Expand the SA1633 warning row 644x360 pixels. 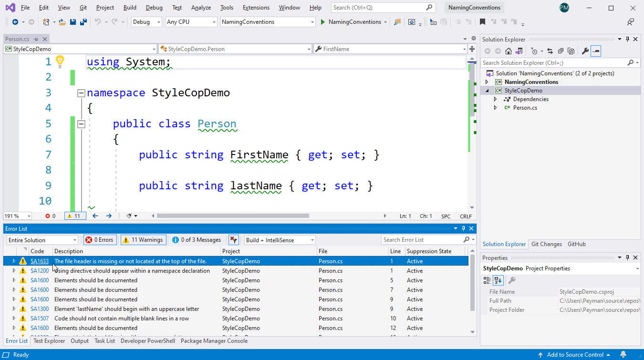click(14, 261)
